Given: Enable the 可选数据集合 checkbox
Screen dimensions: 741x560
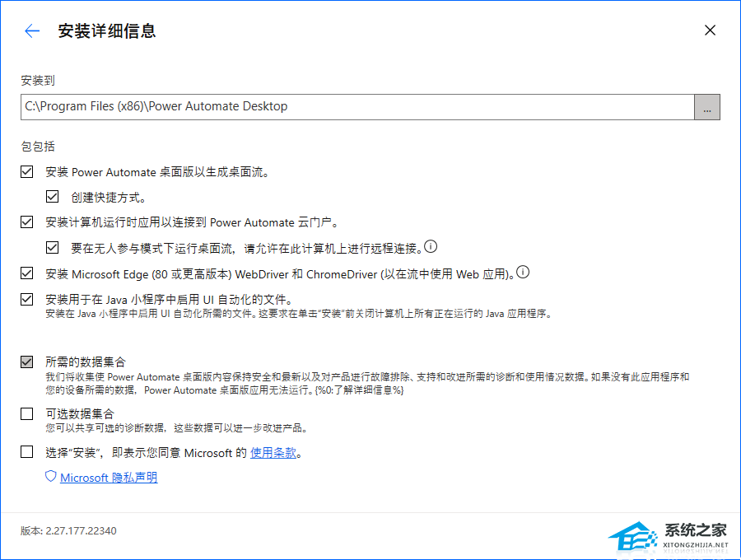Looking at the screenshot, I should pos(27,414).
